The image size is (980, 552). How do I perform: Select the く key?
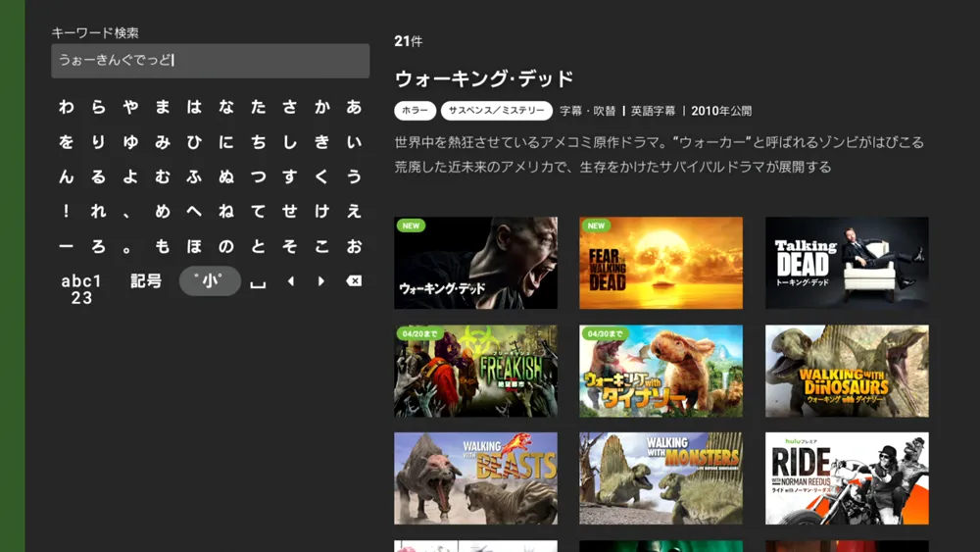pos(321,176)
